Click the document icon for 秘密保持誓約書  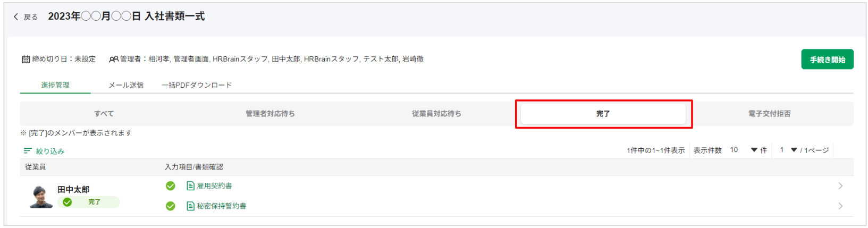click(x=190, y=206)
